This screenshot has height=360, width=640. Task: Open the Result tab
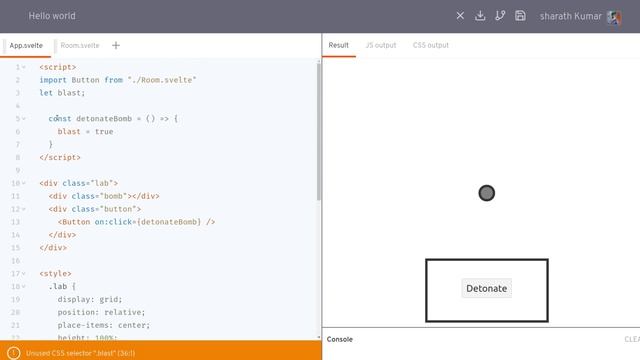338,45
